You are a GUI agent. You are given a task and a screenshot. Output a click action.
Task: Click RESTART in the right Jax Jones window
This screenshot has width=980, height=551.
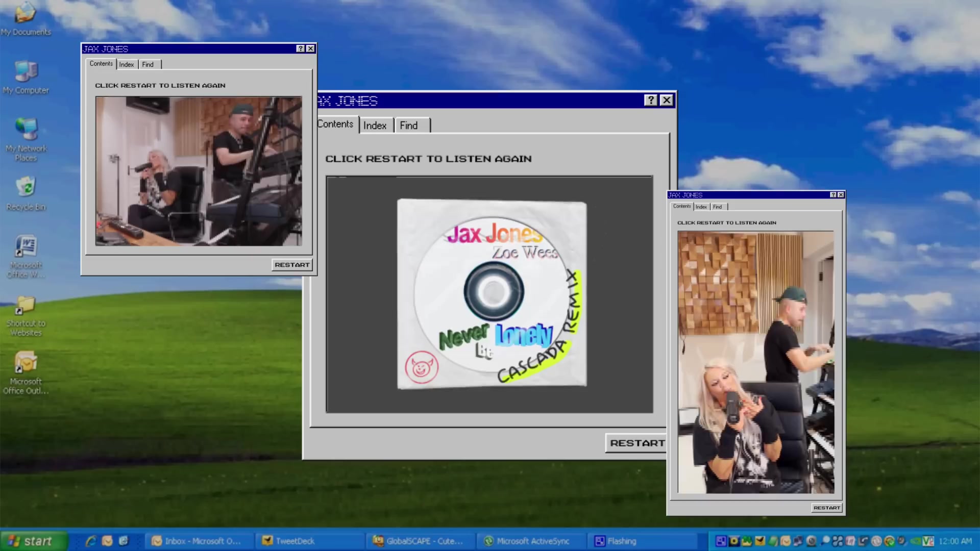(x=827, y=508)
